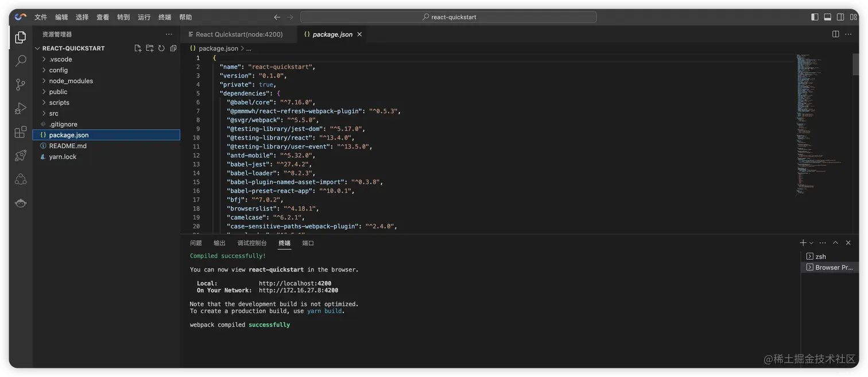Maximize the terminal panel size
The height and width of the screenshot is (377, 868).
click(835, 243)
